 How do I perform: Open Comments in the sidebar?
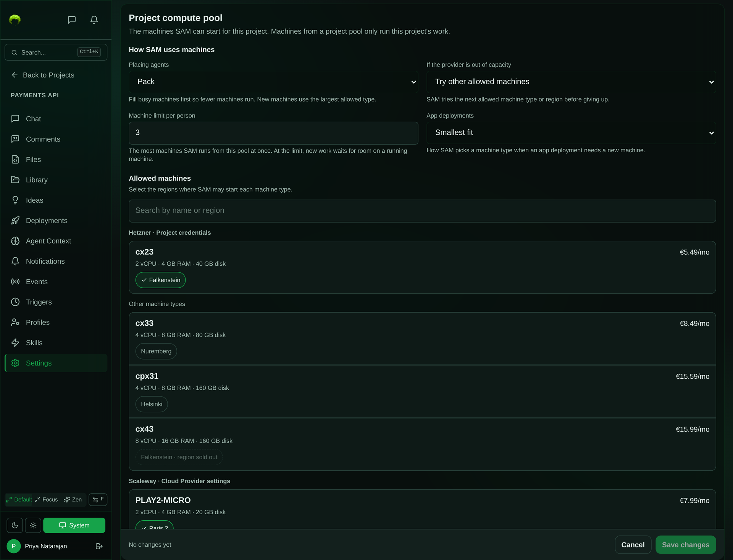[x=56, y=139]
